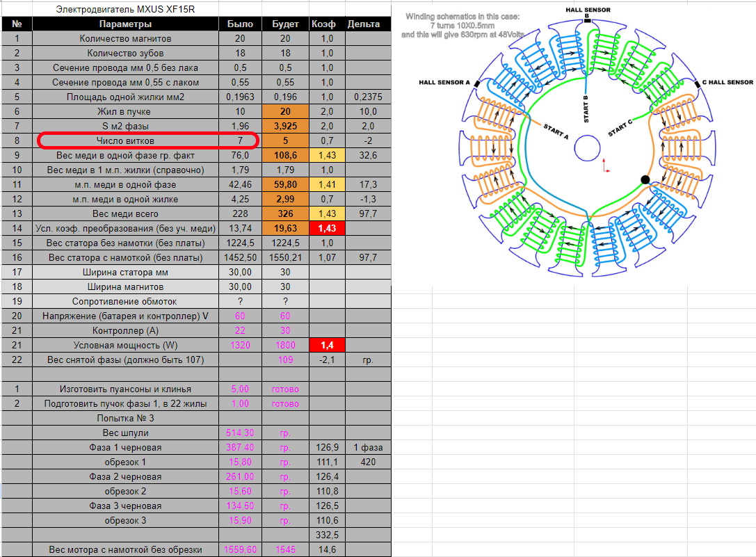Click the "Было" column header
Screen dimensions: 756x557
point(240,24)
